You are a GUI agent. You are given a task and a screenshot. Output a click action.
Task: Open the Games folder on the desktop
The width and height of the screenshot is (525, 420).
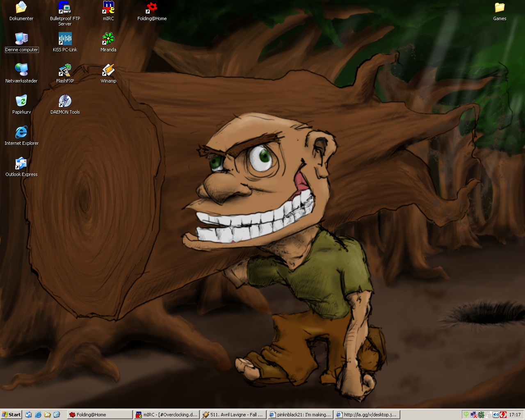coord(500,11)
